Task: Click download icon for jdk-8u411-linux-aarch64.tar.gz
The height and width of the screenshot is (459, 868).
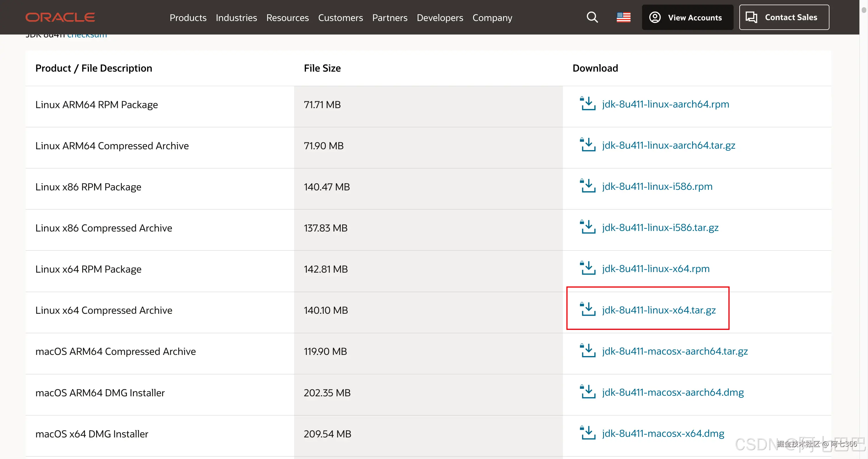Action: [588, 145]
